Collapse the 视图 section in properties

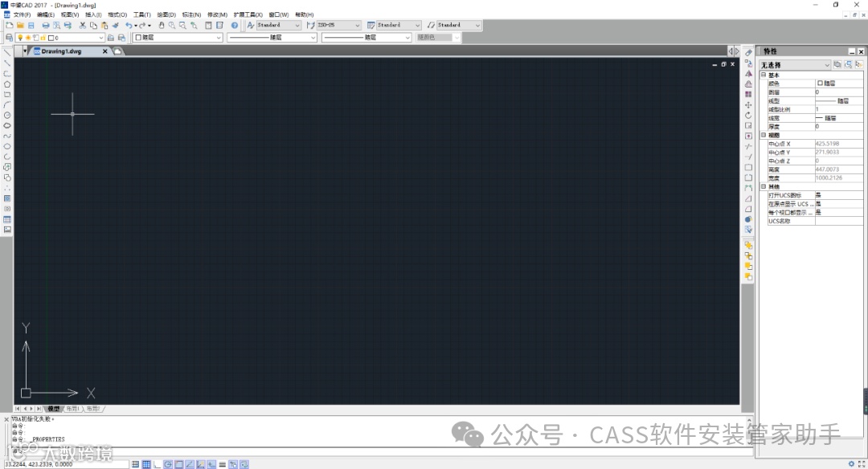764,135
